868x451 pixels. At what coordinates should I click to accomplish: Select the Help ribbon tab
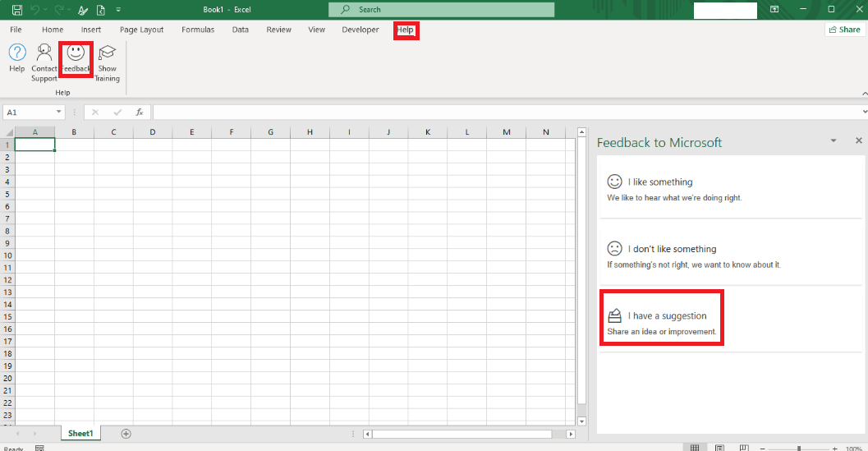[405, 30]
